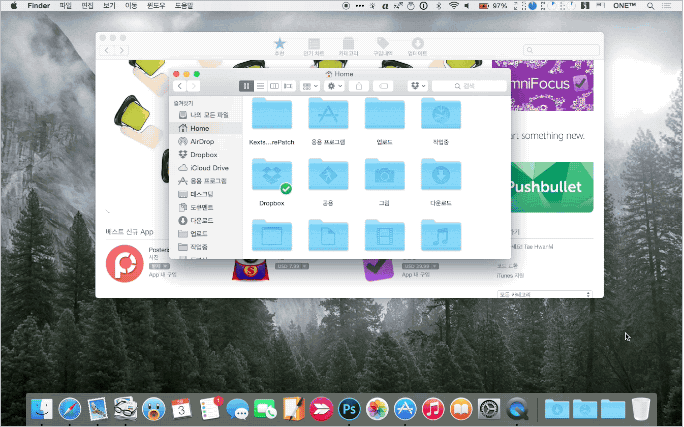Click the Pushbullet banner in App Store
684x427 pixels.
552,187
